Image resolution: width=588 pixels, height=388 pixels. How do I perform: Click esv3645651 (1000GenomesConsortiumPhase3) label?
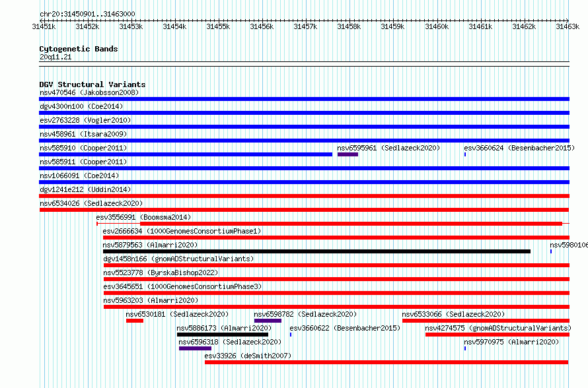click(182, 286)
